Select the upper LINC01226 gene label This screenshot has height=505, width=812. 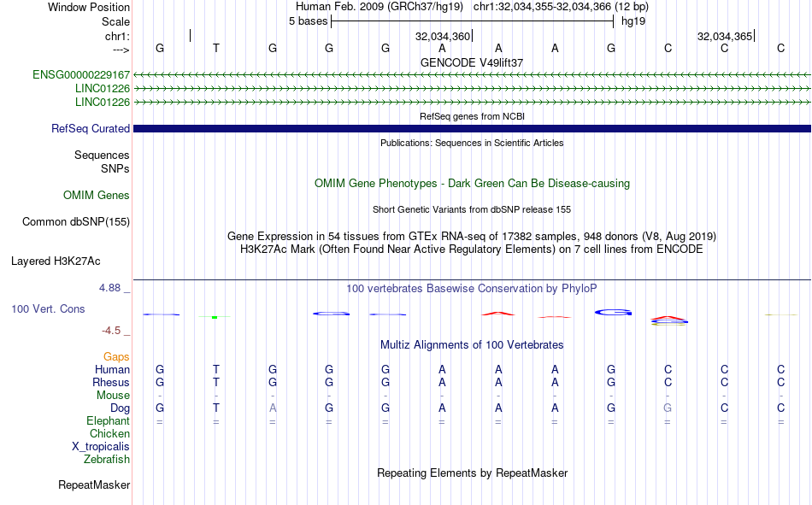tap(103, 88)
